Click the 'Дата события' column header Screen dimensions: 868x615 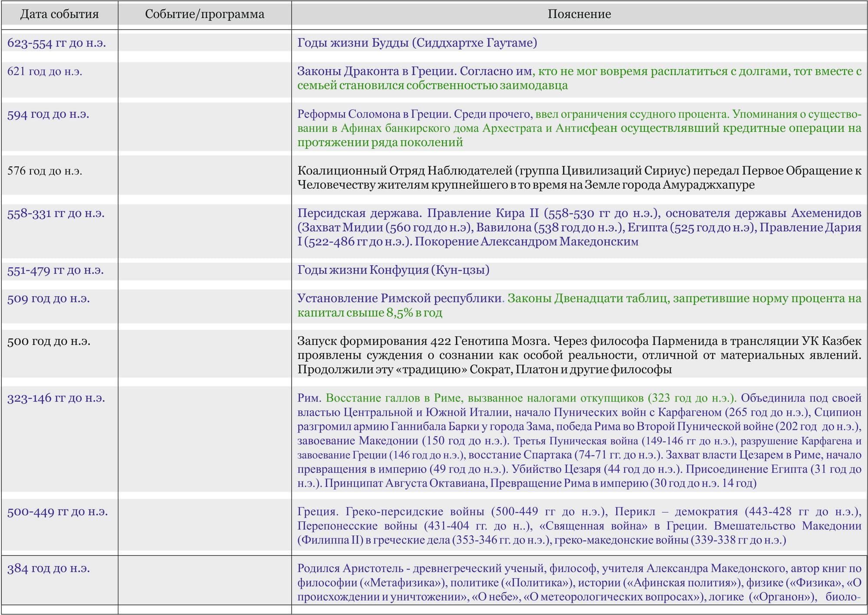(59, 14)
